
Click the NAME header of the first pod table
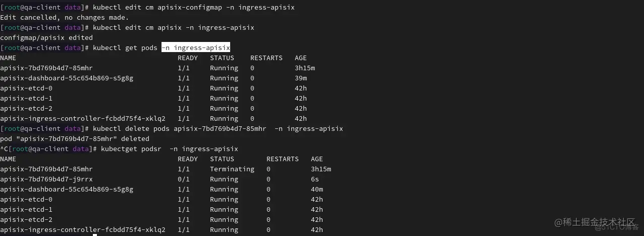(x=8, y=58)
